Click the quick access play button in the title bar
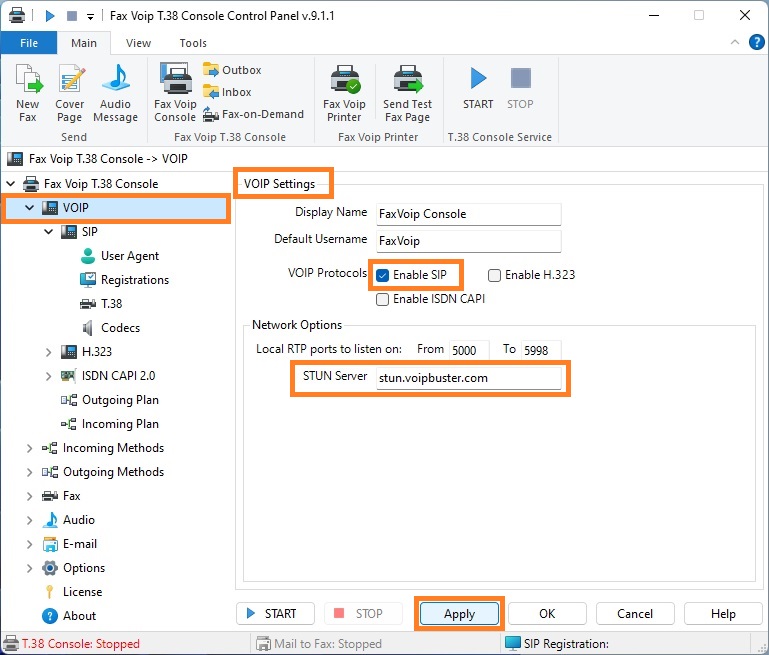This screenshot has width=769, height=655. (50, 16)
